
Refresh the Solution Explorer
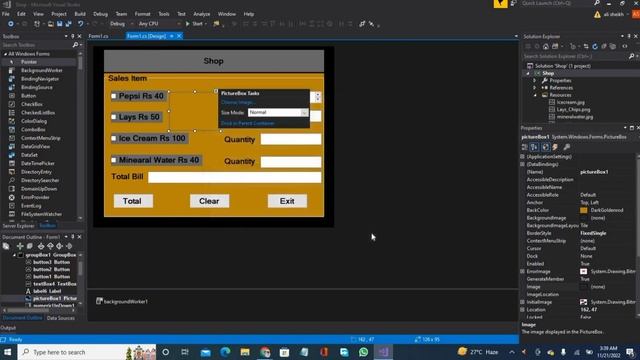point(595,47)
